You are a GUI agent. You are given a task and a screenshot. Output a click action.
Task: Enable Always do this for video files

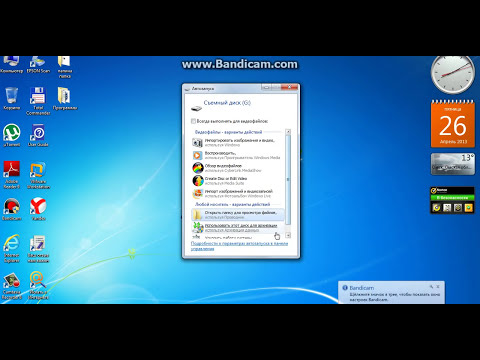pyautogui.click(x=193, y=121)
